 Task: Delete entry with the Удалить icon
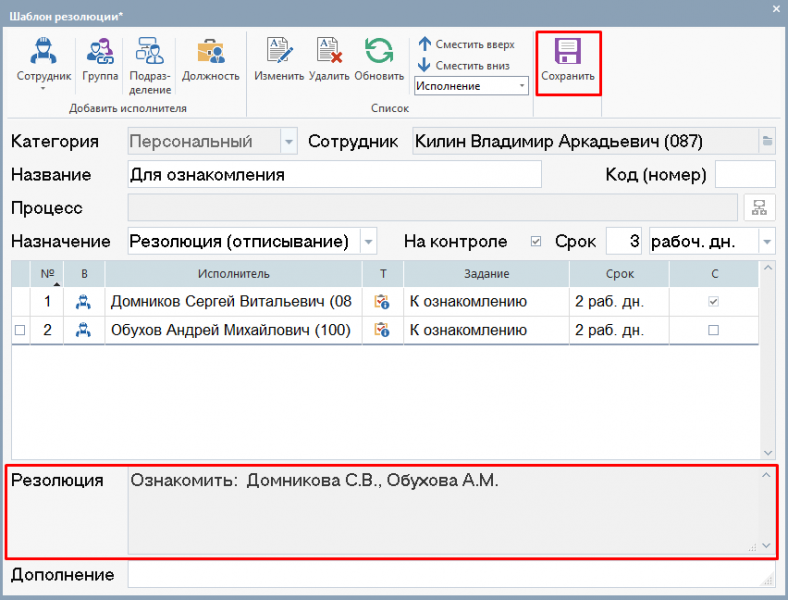click(329, 51)
